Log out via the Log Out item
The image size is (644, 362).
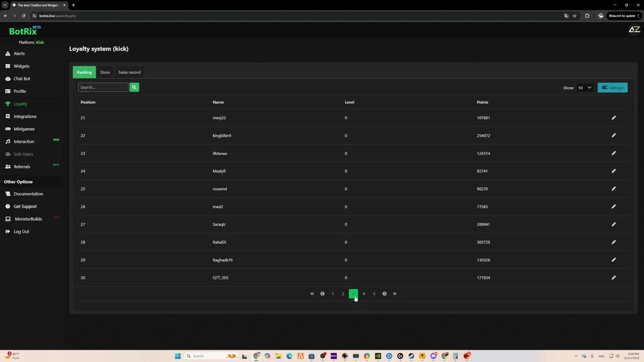click(21, 231)
